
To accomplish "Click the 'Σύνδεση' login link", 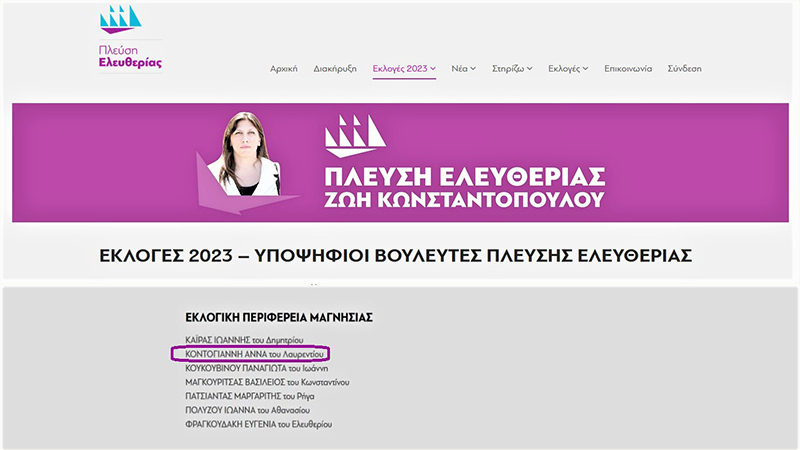I will tap(684, 69).
